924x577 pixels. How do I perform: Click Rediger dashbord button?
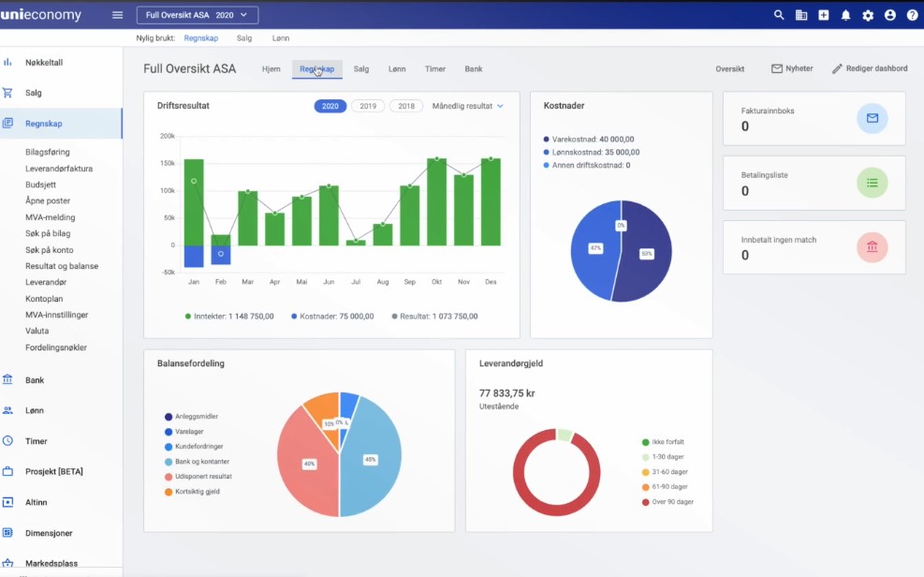[x=870, y=68]
